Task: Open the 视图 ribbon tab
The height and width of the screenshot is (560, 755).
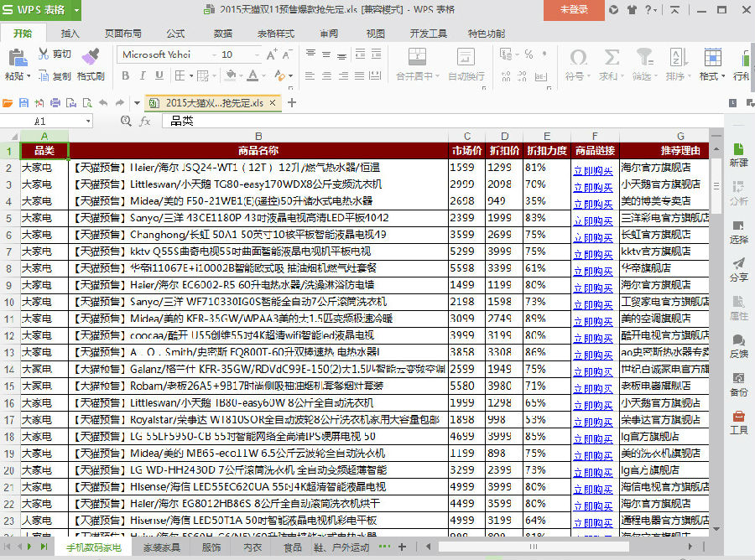Action: (376, 34)
